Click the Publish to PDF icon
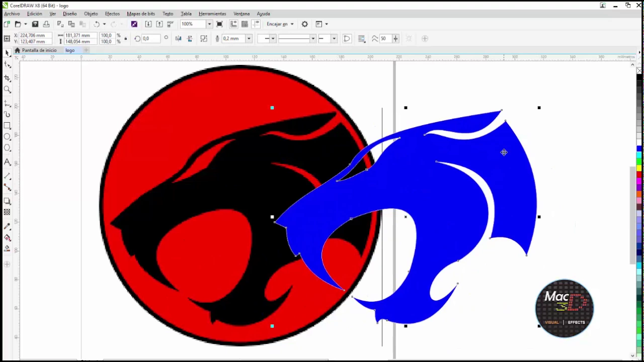Screen dimensions: 644x362 tap(171, 24)
